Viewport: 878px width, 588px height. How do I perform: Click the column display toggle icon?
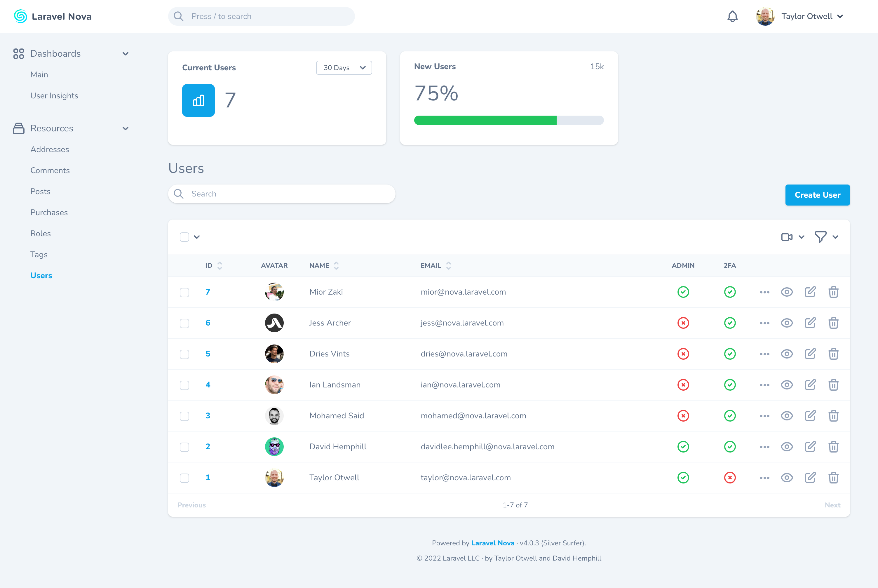[787, 237]
